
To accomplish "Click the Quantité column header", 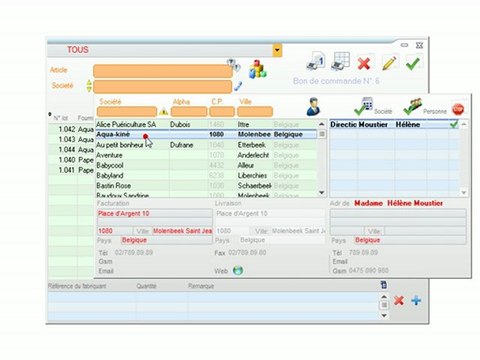I will pos(146,286).
